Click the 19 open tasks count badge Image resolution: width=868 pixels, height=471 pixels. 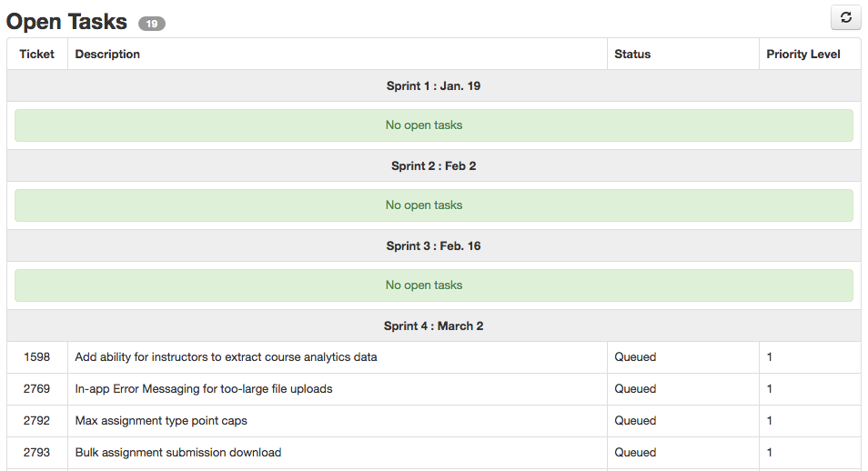point(152,24)
